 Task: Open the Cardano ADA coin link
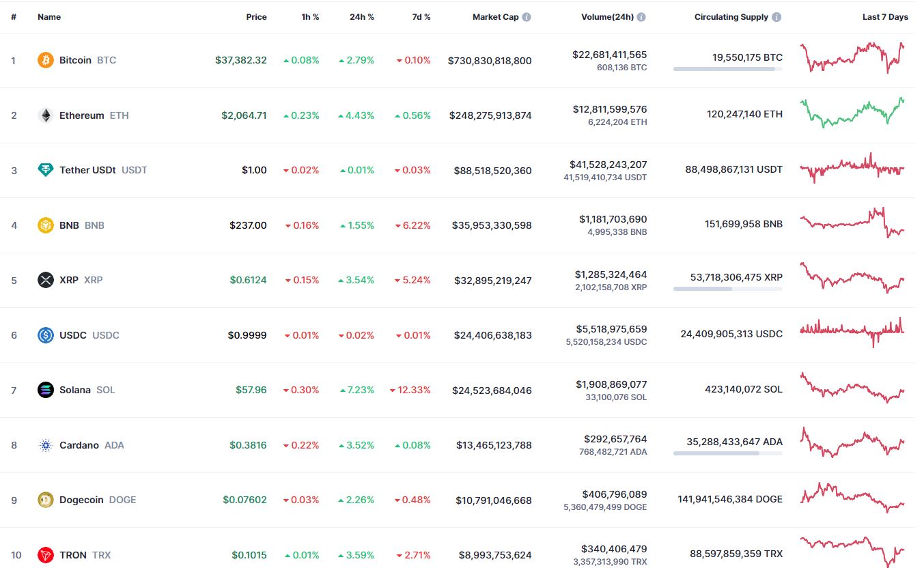(x=92, y=445)
